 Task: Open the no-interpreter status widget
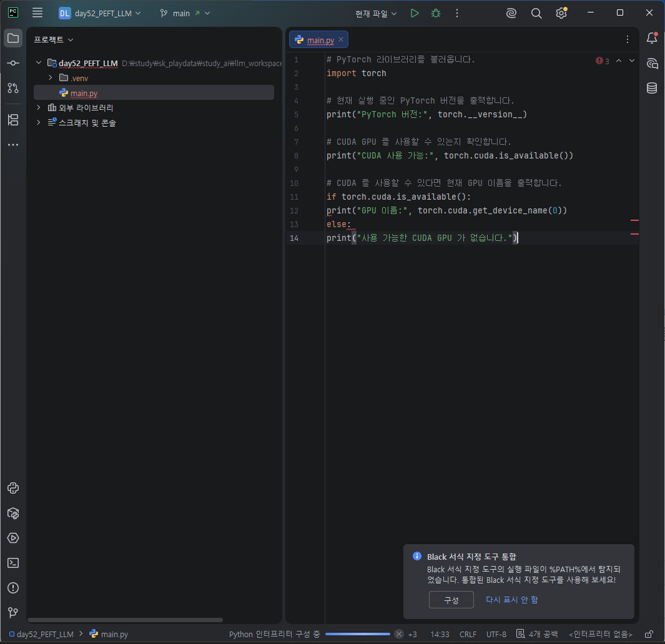coord(601,634)
